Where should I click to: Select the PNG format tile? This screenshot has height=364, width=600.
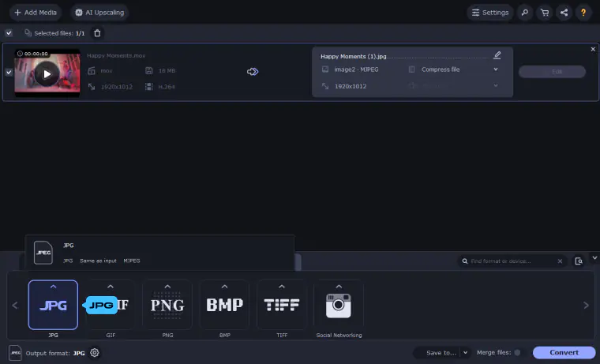point(167,305)
